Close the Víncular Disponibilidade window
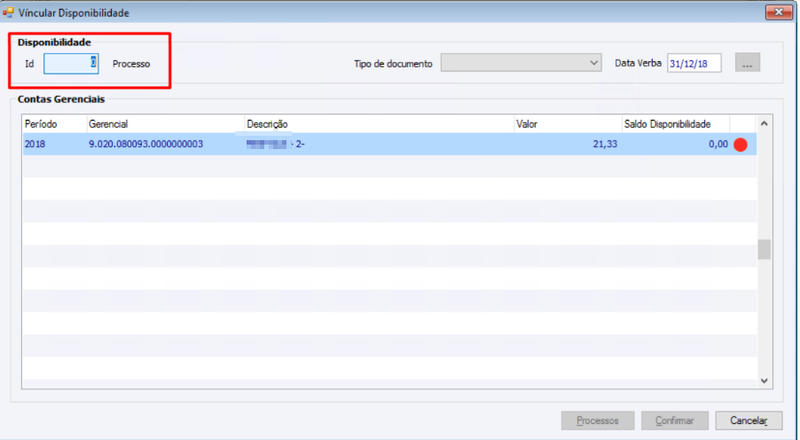The height and width of the screenshot is (440, 800). tap(779, 12)
